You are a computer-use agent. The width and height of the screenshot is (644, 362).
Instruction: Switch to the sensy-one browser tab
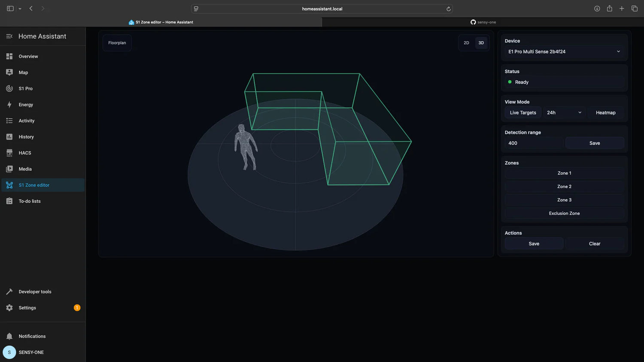(x=483, y=22)
